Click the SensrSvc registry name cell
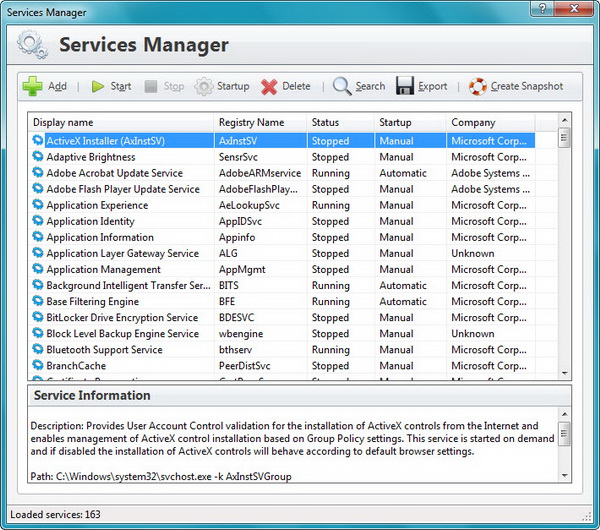 tap(238, 157)
